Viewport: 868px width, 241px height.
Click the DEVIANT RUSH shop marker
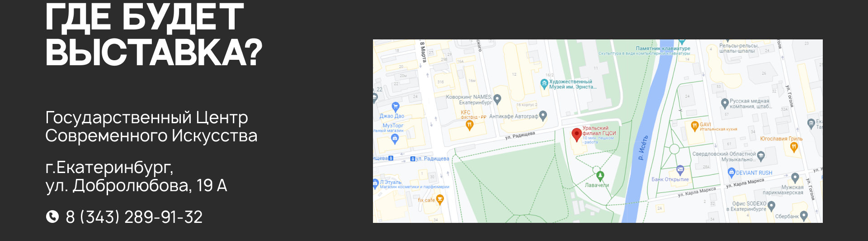[731, 173]
